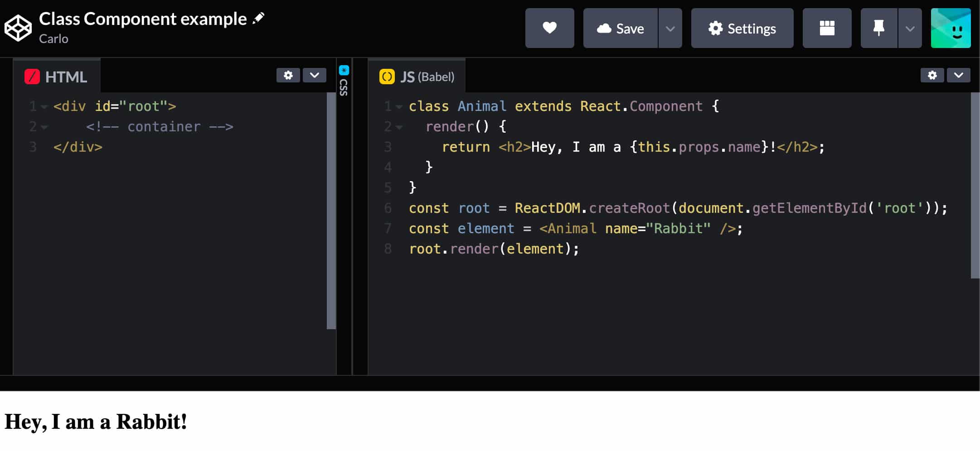Open the JS panel settings gear

[932, 75]
